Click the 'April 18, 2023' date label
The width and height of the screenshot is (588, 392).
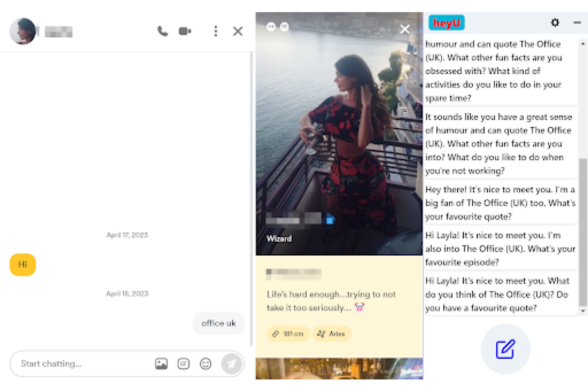[x=127, y=294]
